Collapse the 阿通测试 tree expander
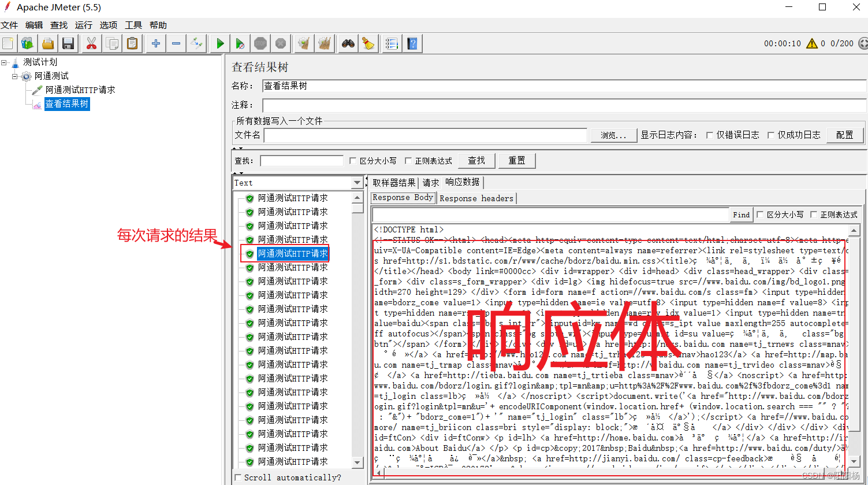 click(x=15, y=76)
